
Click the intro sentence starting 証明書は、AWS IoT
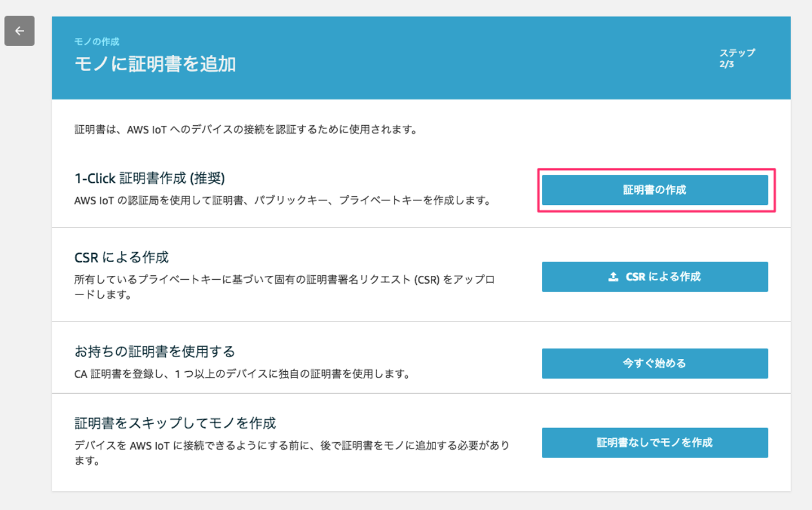coord(246,130)
